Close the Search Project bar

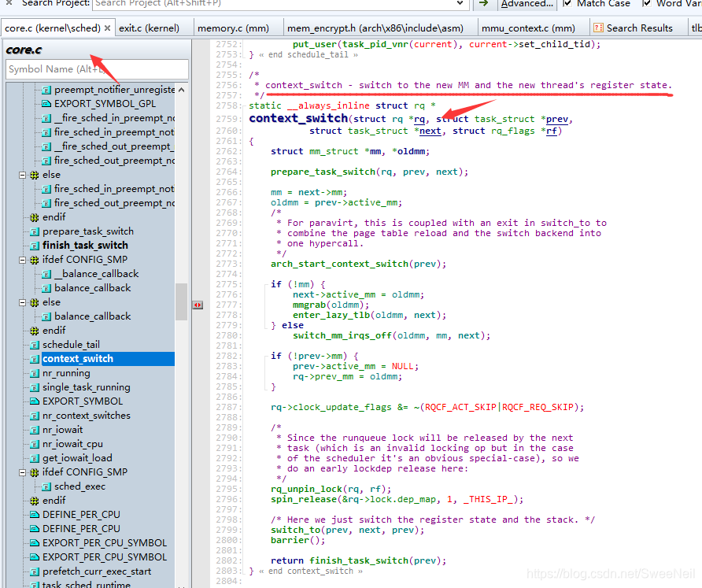click(9, 2)
